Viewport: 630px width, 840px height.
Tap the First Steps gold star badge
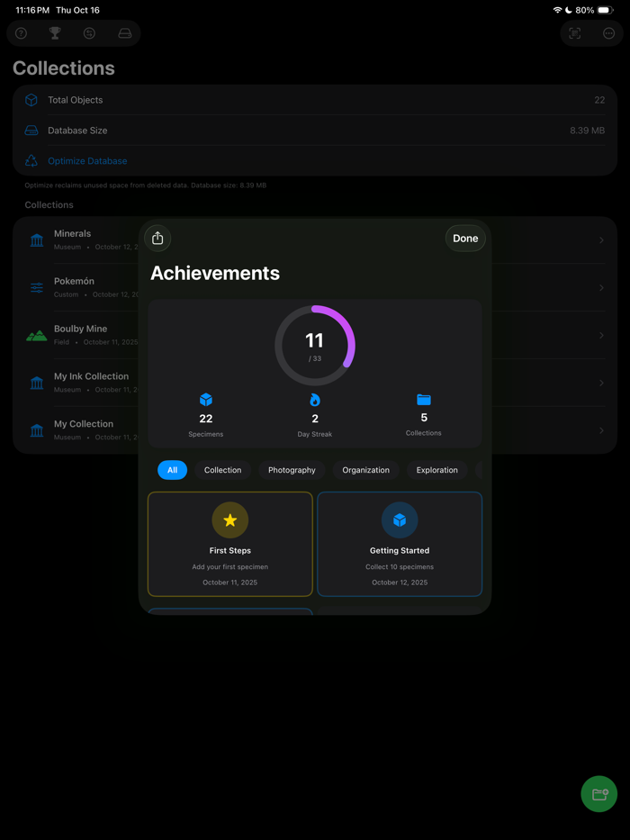(x=230, y=520)
